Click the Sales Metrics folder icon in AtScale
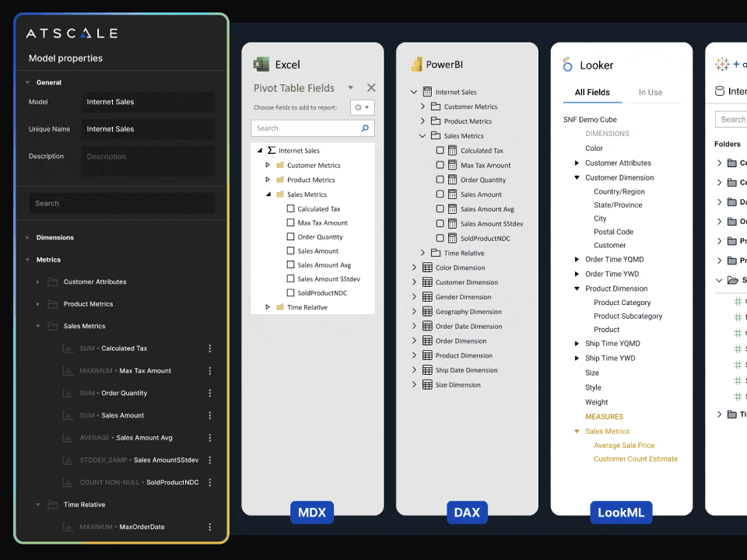 click(52, 326)
